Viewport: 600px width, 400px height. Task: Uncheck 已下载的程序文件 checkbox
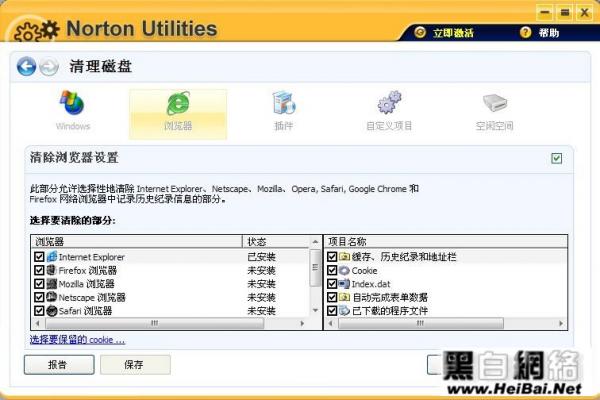(332, 310)
